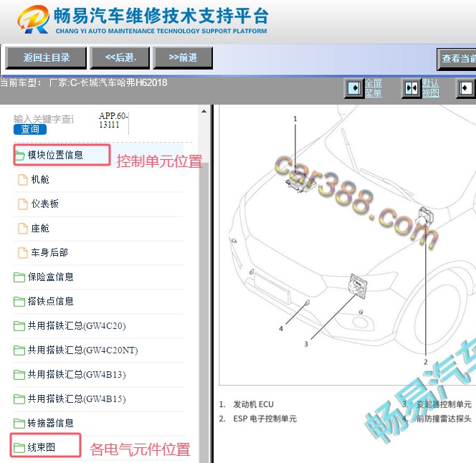Open the 车身后部 page
Image resolution: width=476 pixels, height=463 pixels.
(x=49, y=252)
